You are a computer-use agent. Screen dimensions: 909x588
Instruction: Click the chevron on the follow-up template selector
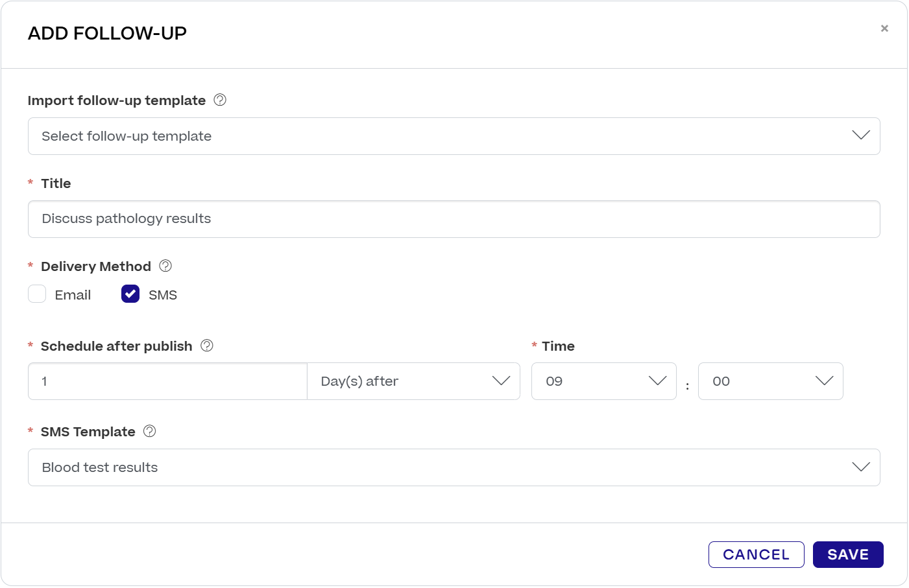(x=860, y=135)
